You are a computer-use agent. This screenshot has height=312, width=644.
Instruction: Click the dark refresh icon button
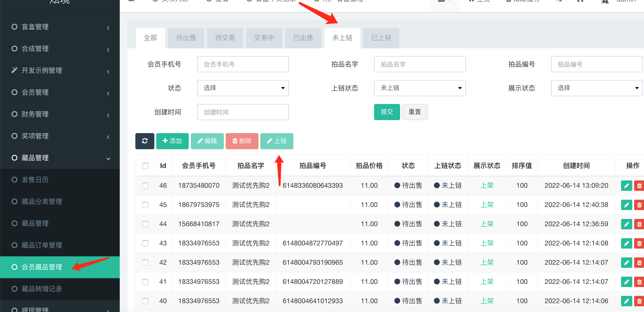pyautogui.click(x=145, y=141)
